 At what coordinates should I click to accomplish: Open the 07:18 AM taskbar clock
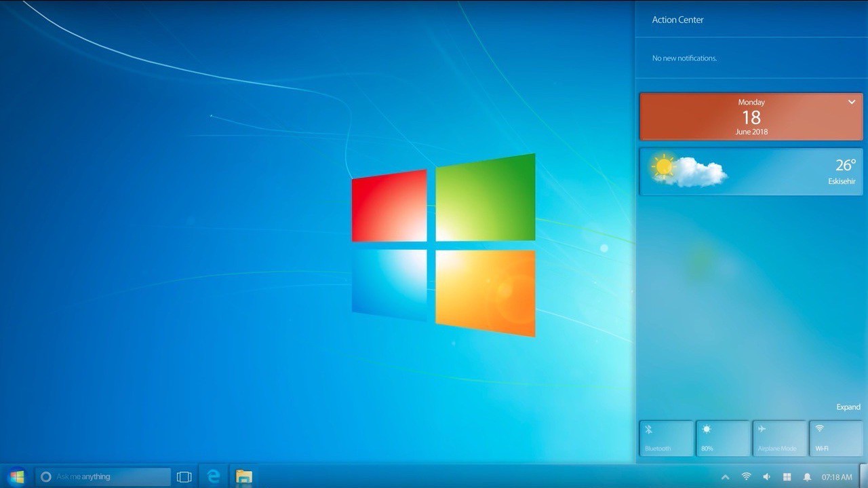[837, 477]
